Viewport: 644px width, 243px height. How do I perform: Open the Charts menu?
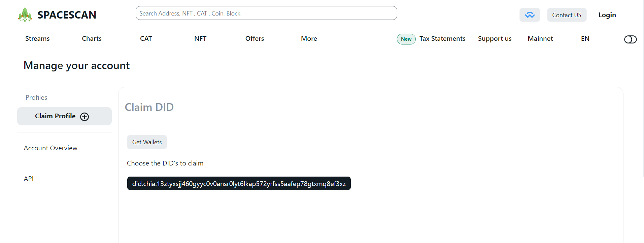point(92,39)
